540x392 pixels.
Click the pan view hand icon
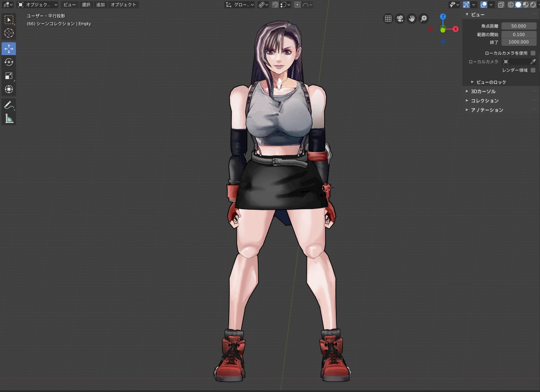(412, 19)
